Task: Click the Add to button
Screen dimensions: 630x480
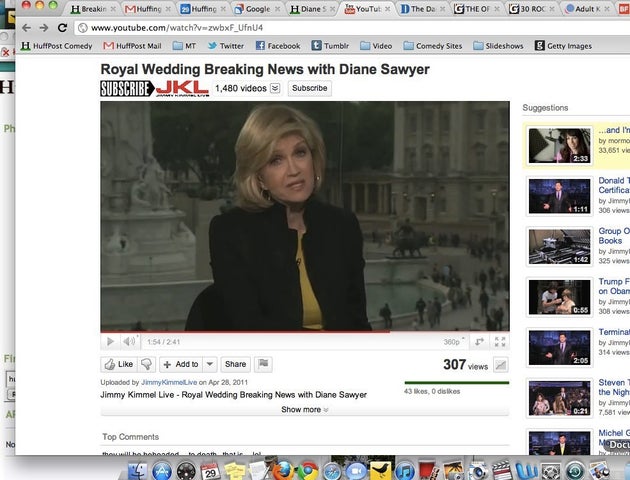Action: pos(181,364)
